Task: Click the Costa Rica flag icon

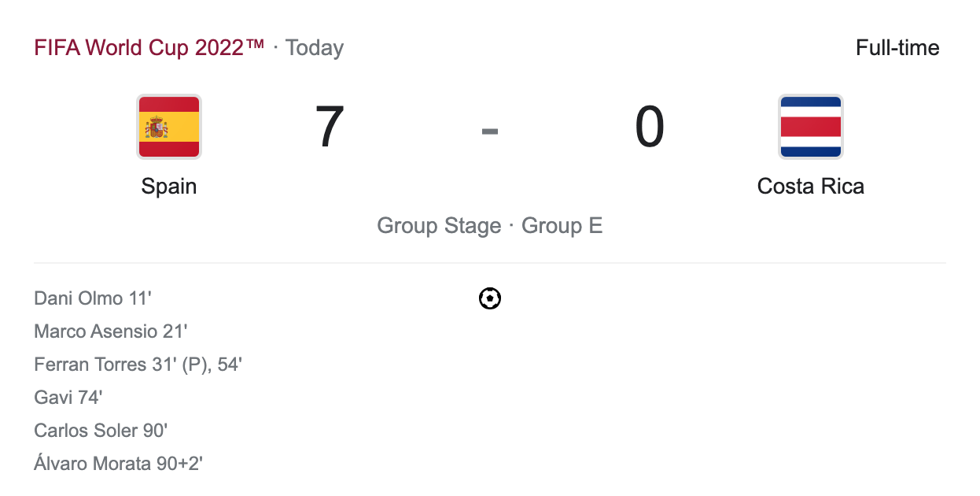Action: coord(810,127)
